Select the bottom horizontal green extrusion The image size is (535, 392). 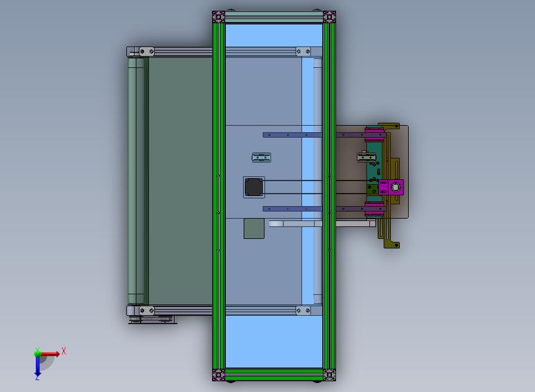(x=274, y=375)
